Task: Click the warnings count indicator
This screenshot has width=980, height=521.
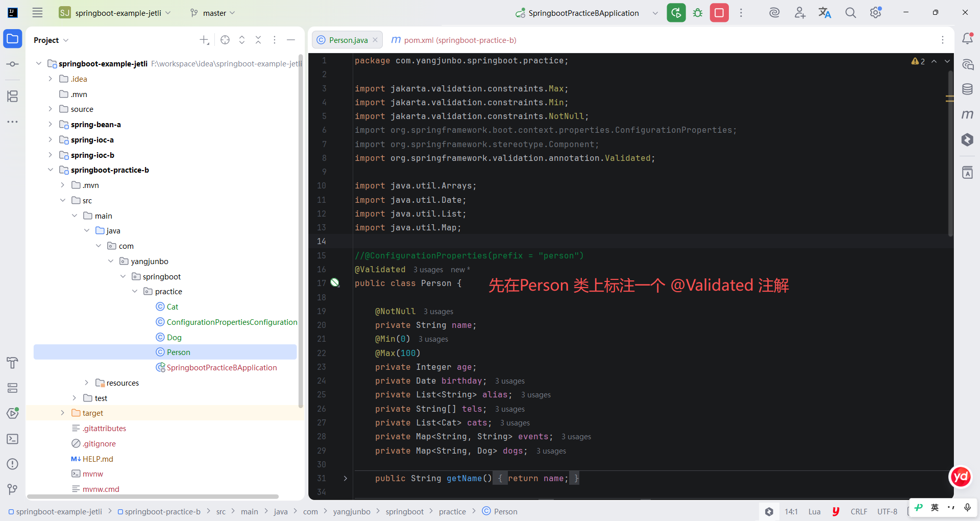Action: [918, 61]
